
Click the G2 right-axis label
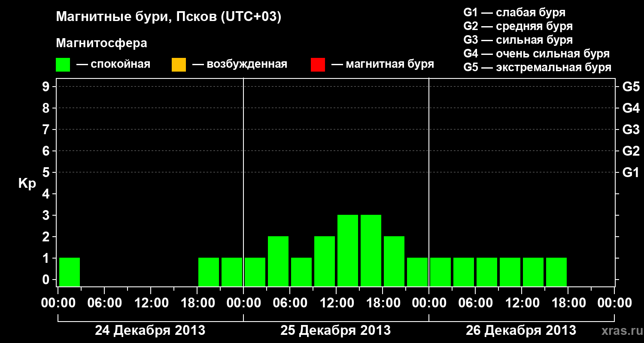point(631,151)
